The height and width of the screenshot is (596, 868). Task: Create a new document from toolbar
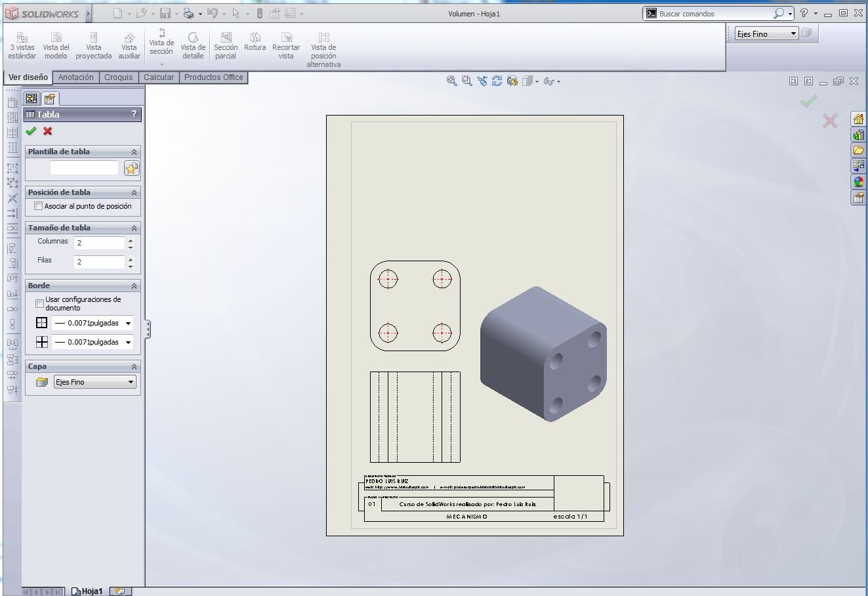pos(117,13)
